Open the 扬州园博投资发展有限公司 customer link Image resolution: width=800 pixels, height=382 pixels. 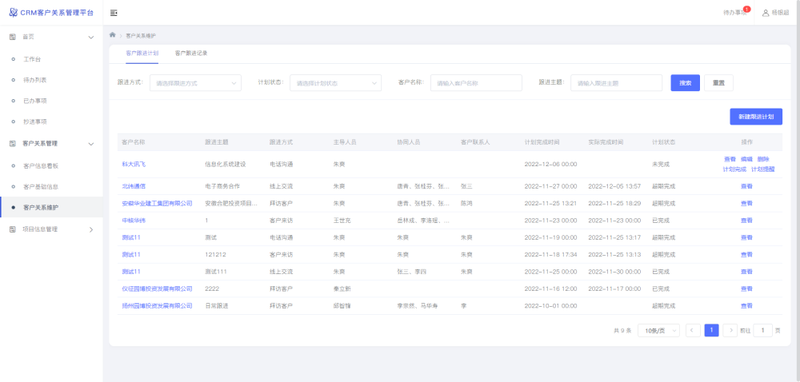click(157, 306)
